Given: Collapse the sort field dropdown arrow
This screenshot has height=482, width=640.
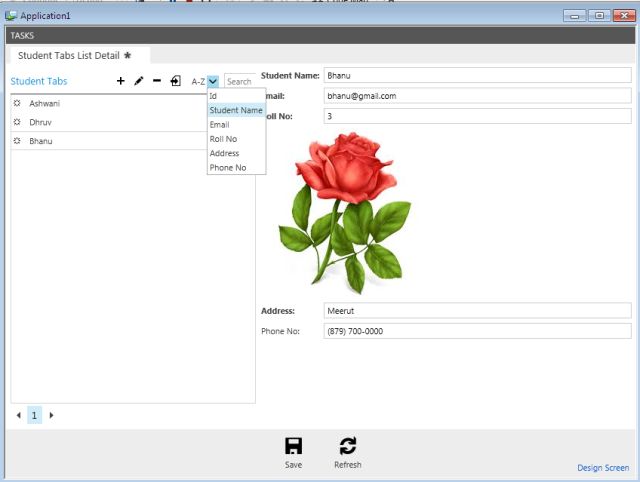Looking at the screenshot, I should 213,81.
